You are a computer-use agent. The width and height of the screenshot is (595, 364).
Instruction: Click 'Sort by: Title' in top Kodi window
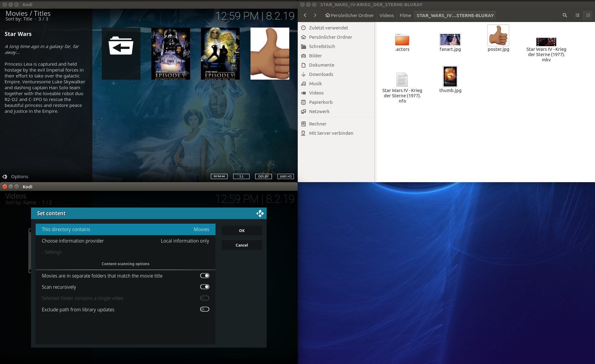(19, 19)
